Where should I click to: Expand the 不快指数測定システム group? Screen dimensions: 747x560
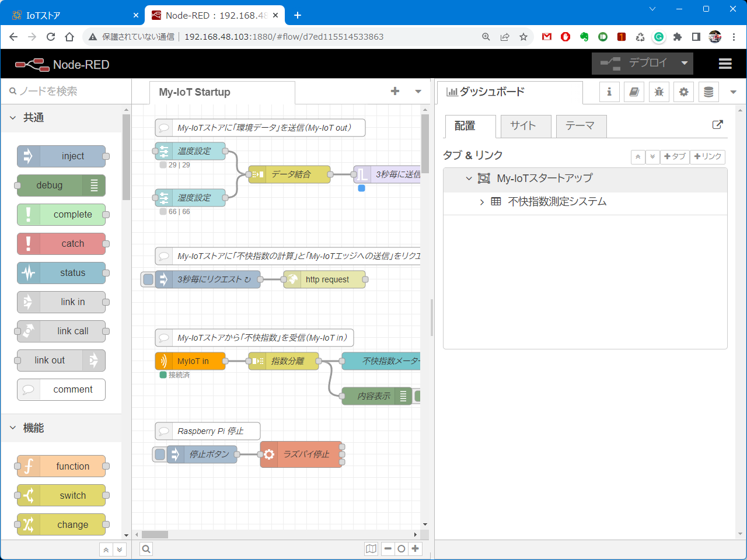481,202
